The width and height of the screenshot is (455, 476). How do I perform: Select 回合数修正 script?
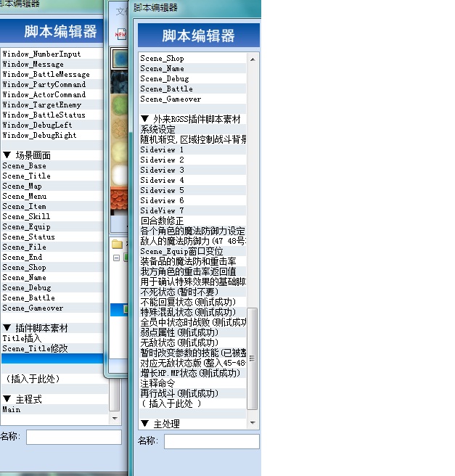coord(193,221)
